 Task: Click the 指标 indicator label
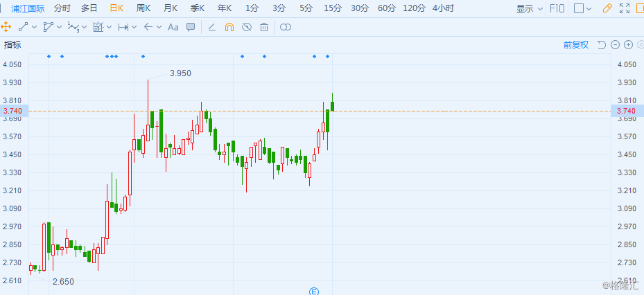[x=12, y=45]
